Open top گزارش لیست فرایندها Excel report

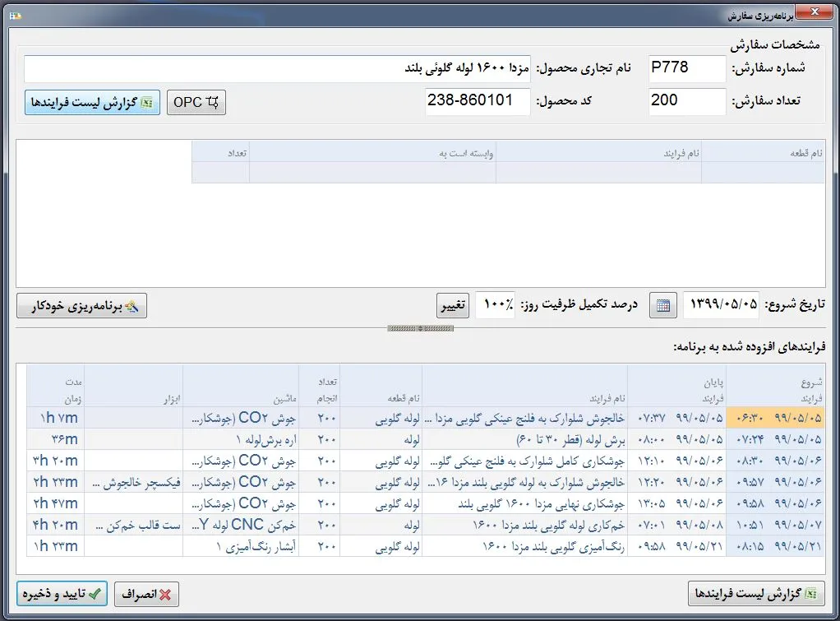pos(92,103)
